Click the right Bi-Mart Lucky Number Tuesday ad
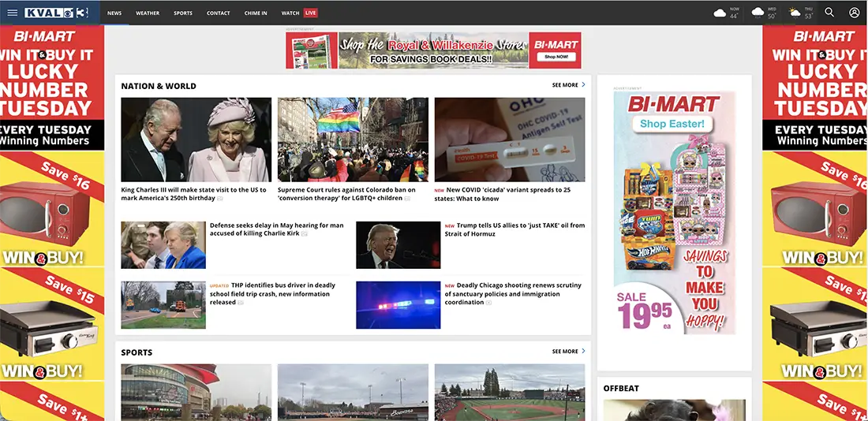The image size is (868, 421). tap(815, 223)
